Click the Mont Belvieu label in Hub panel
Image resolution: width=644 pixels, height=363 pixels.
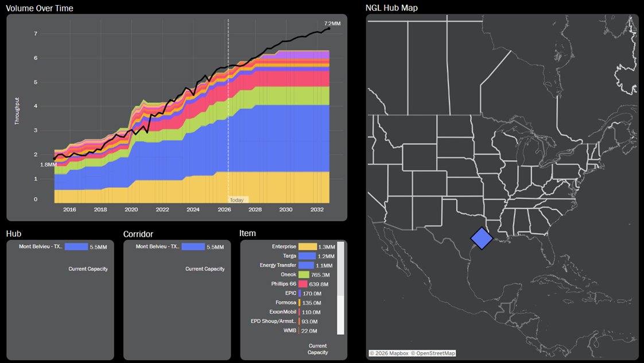tap(41, 246)
